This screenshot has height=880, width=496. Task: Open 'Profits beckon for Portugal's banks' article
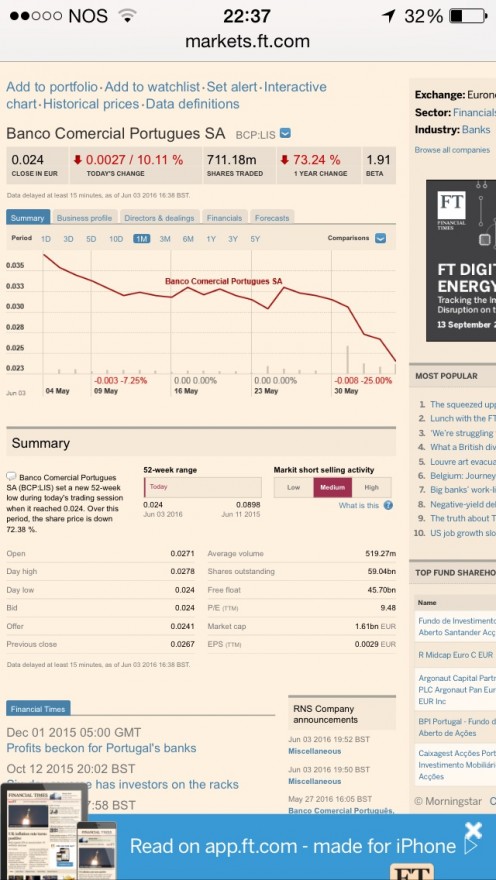tap(102, 748)
